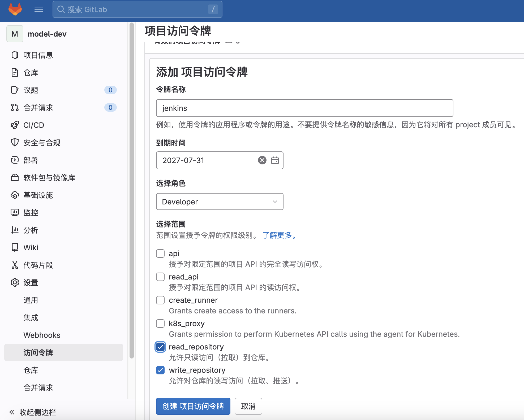This screenshot has height=420, width=524.
Task: Click the calendar icon in expiry field
Action: (275, 160)
